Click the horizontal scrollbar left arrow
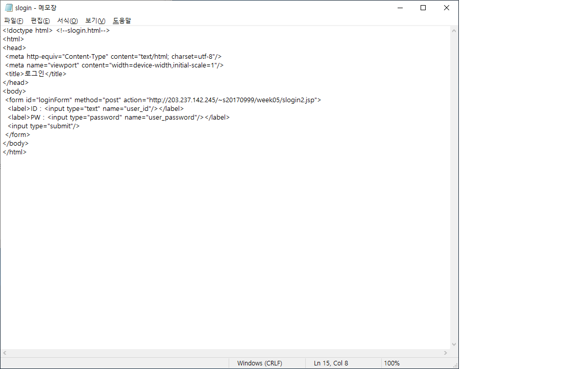The height and width of the screenshot is (369, 588). [x=5, y=353]
